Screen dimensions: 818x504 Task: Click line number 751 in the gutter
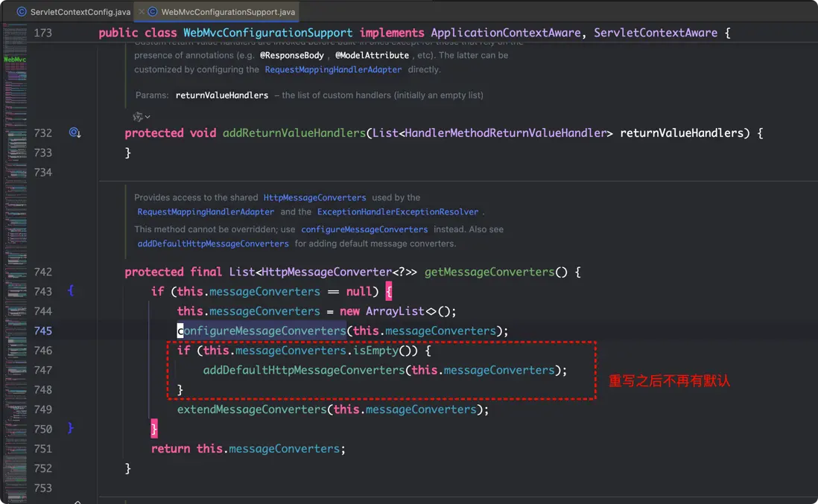click(42, 449)
